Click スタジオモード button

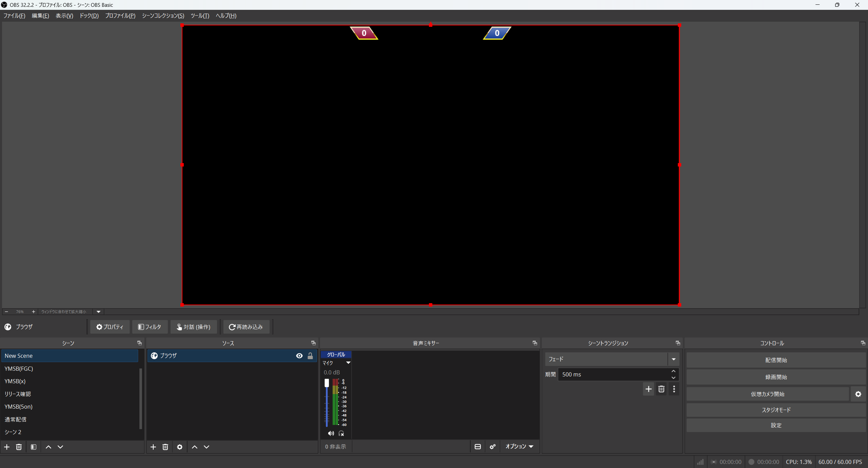[776, 410]
